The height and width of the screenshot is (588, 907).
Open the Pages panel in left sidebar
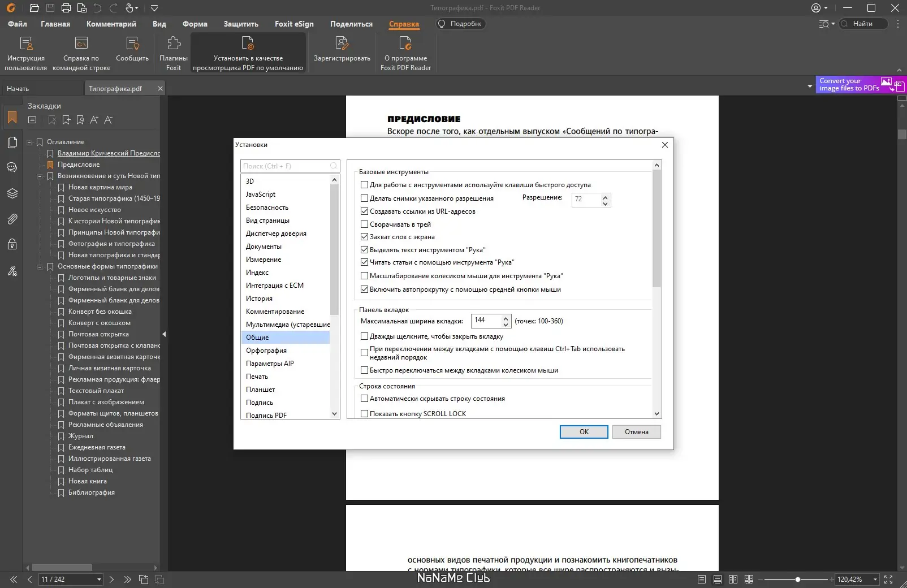12,142
